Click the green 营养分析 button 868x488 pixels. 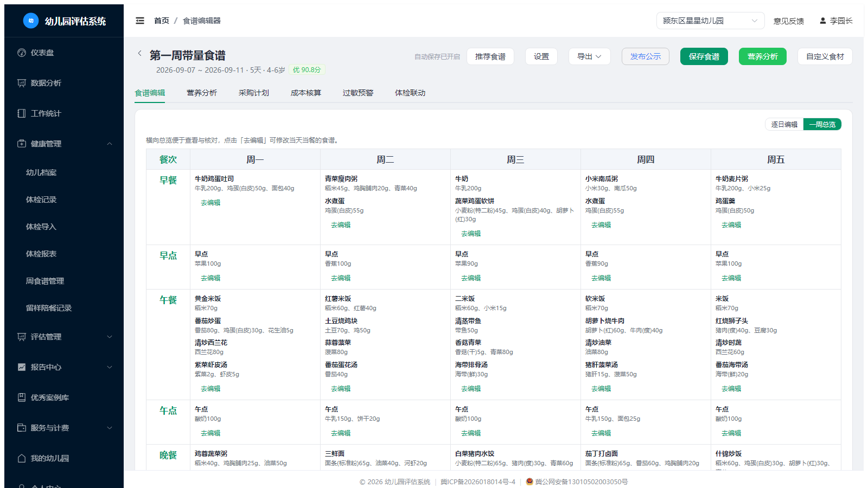click(763, 56)
